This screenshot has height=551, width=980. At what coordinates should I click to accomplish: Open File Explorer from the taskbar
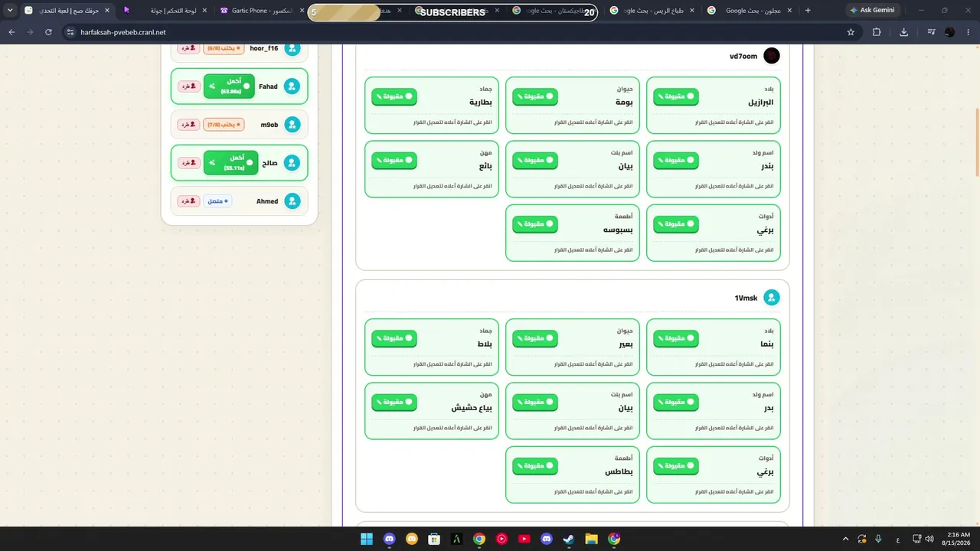[x=591, y=539]
